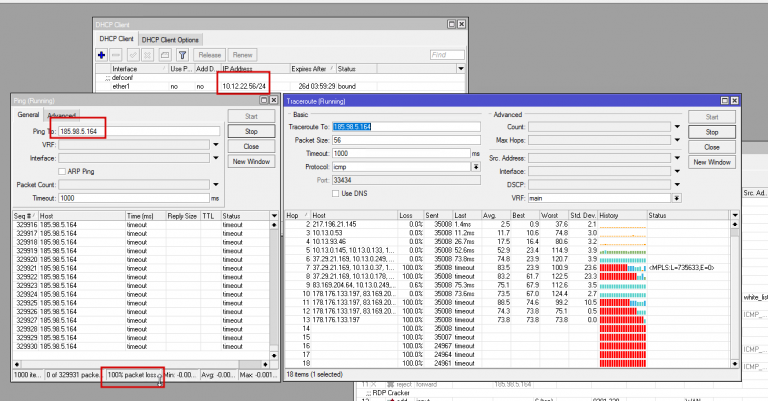Switch to the DHCP Client tab
The height and width of the screenshot is (401, 768).
tap(117, 39)
